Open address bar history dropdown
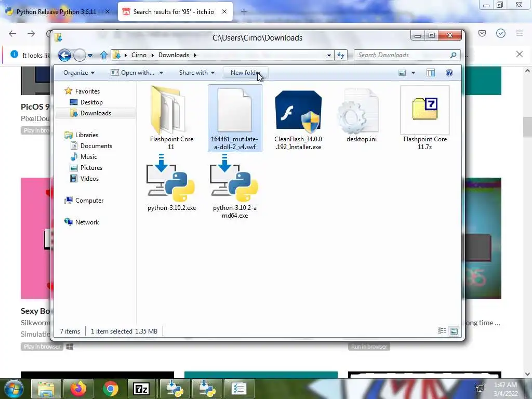Viewport: 532px width, 399px height. point(329,55)
